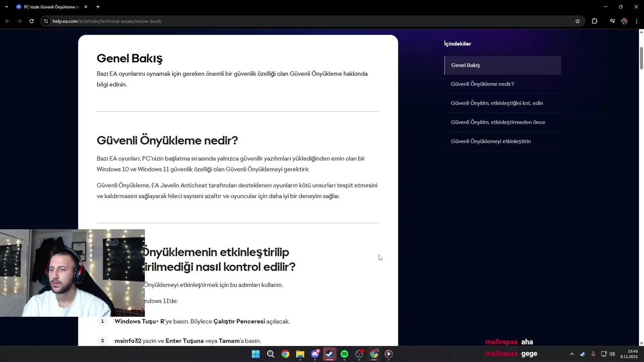Jump to Güvenli Önyüklemeyi etkinleştirin section
Screen dimensions: 644x362
tap(503, 141)
